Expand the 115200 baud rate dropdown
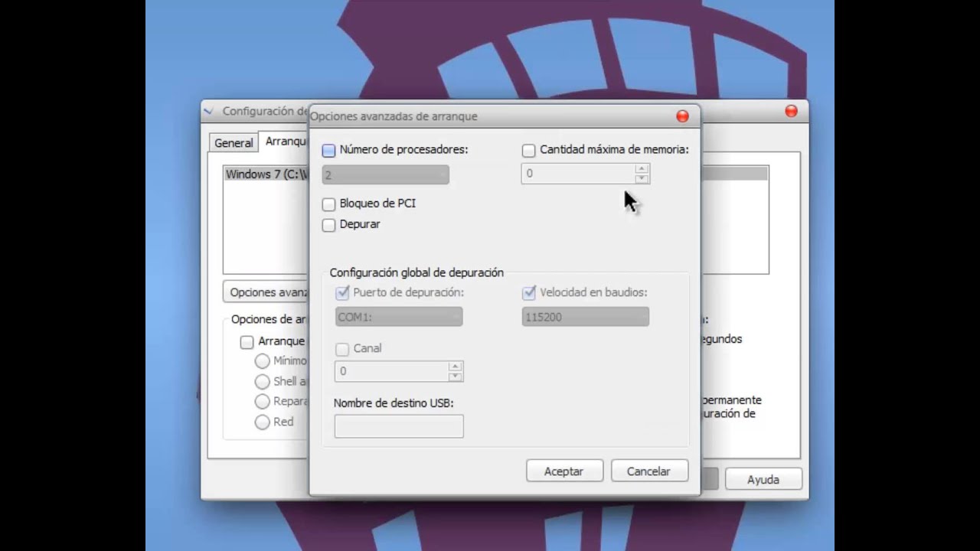Screen dimensions: 980x551 pyautogui.click(x=586, y=316)
